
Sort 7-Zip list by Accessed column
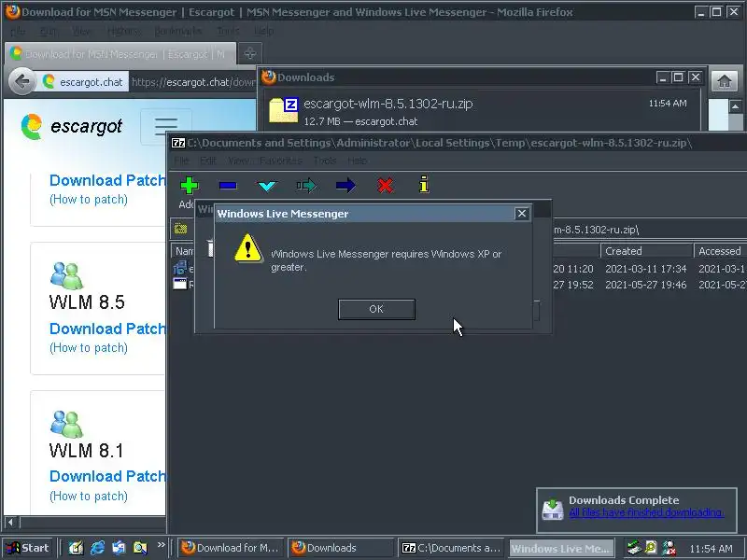pos(719,251)
